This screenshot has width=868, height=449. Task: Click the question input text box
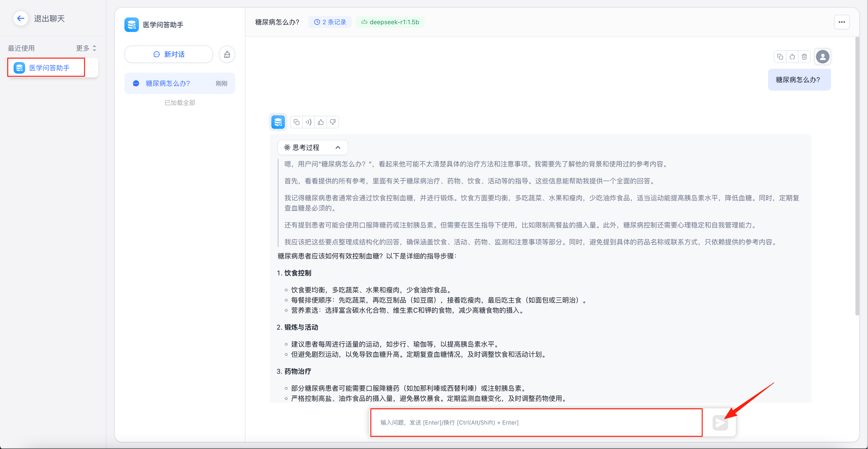tap(536, 422)
